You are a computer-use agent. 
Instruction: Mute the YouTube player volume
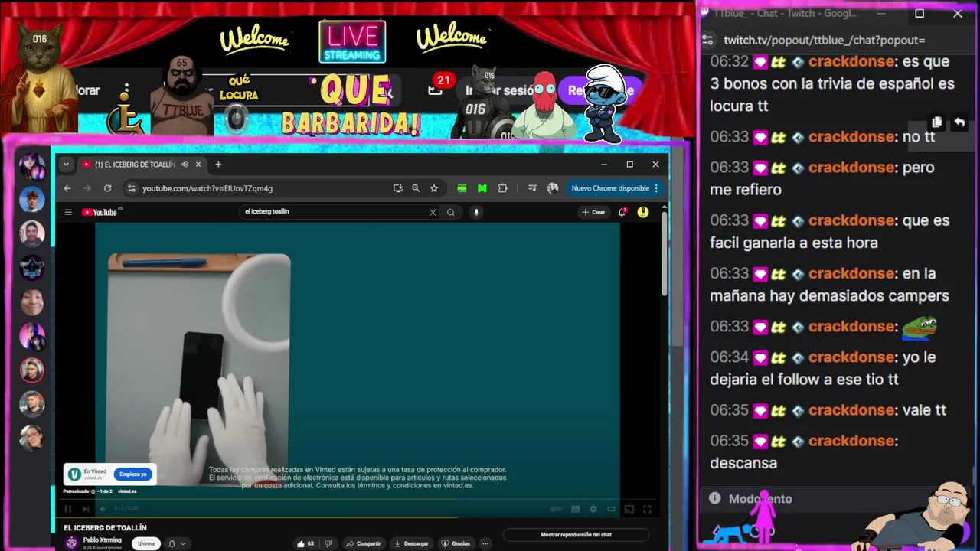pos(103,509)
